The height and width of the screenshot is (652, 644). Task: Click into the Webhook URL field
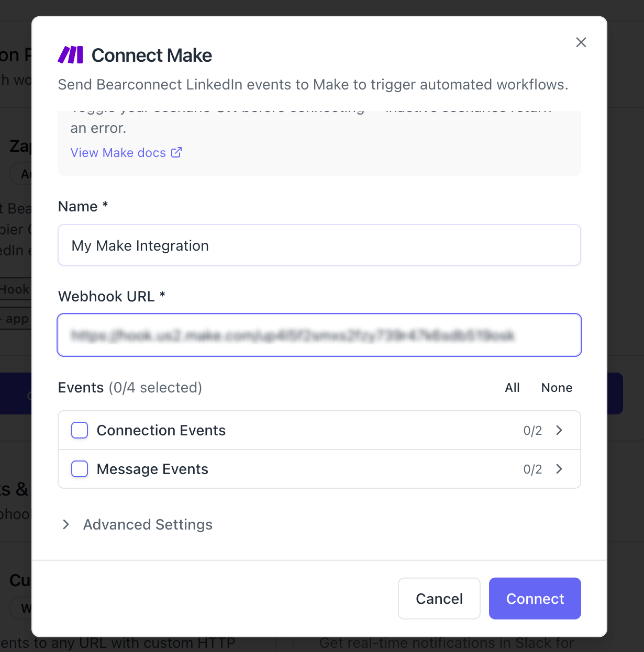click(x=319, y=335)
